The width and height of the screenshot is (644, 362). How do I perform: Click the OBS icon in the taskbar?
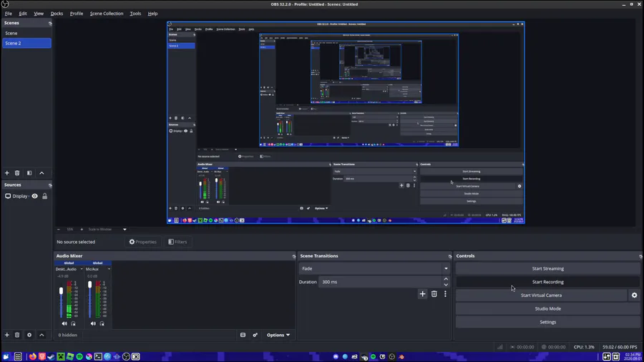(126, 357)
